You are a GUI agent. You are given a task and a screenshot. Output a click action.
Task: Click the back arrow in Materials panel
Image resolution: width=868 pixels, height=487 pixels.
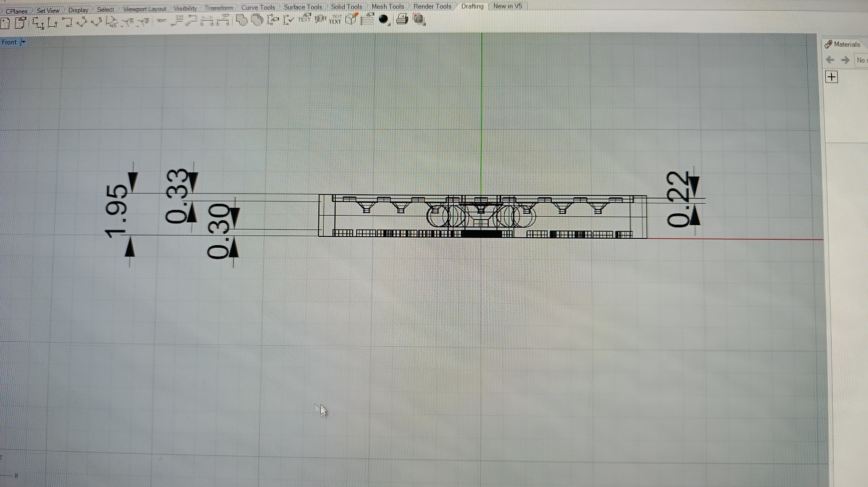click(x=830, y=60)
